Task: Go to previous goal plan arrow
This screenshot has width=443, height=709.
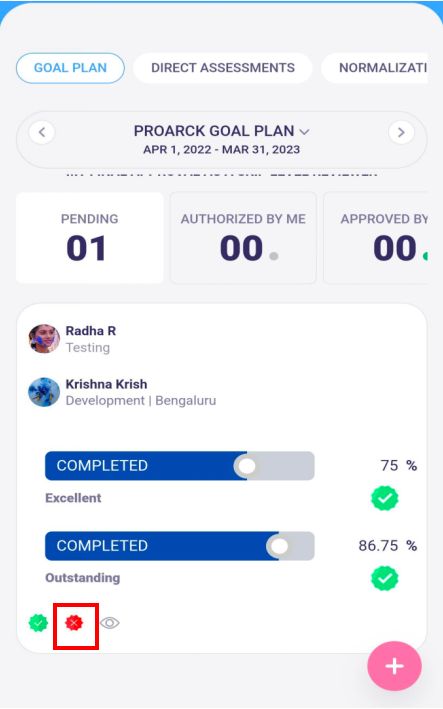Action: tap(42, 132)
